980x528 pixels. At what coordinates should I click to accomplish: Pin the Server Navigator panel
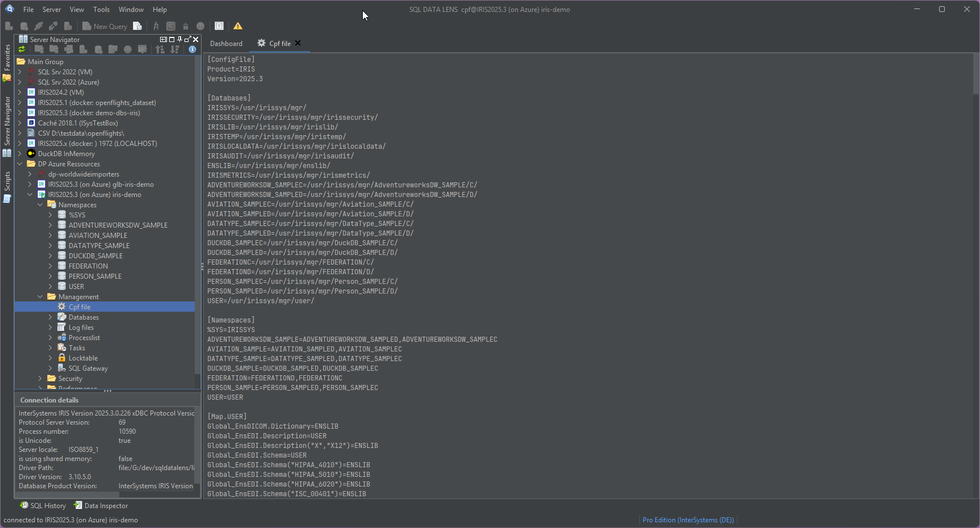pos(179,39)
